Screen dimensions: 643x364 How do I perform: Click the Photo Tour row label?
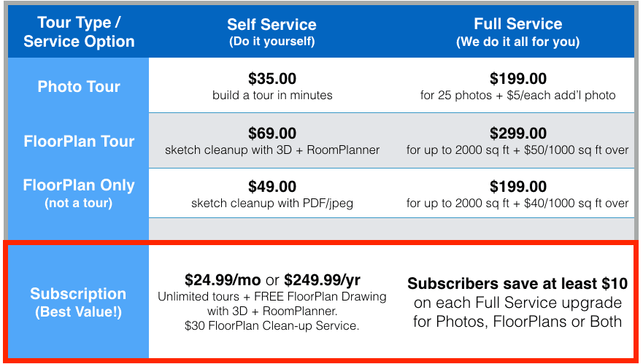click(x=79, y=86)
